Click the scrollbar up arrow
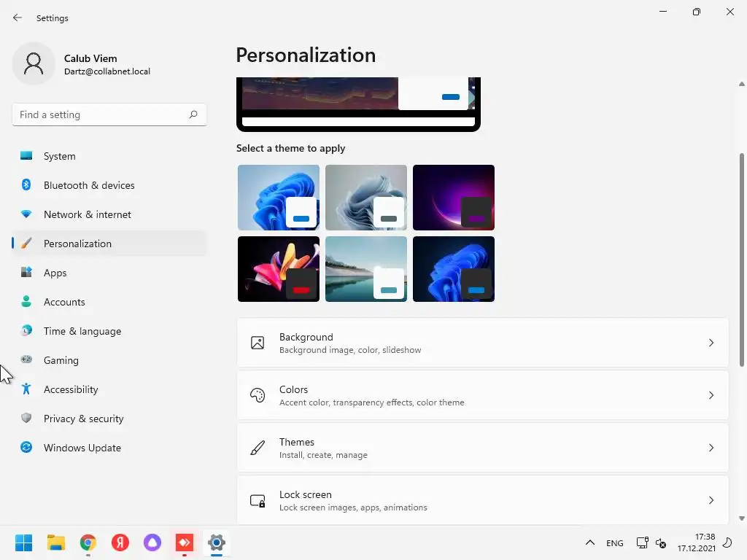Screen dimensions: 747x560 [741, 84]
